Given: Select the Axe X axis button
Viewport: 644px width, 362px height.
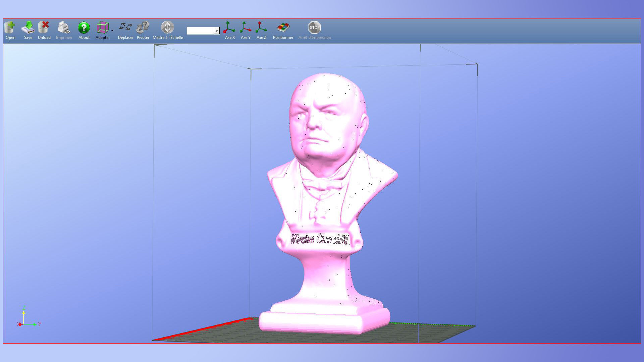Looking at the screenshot, I should point(229,27).
